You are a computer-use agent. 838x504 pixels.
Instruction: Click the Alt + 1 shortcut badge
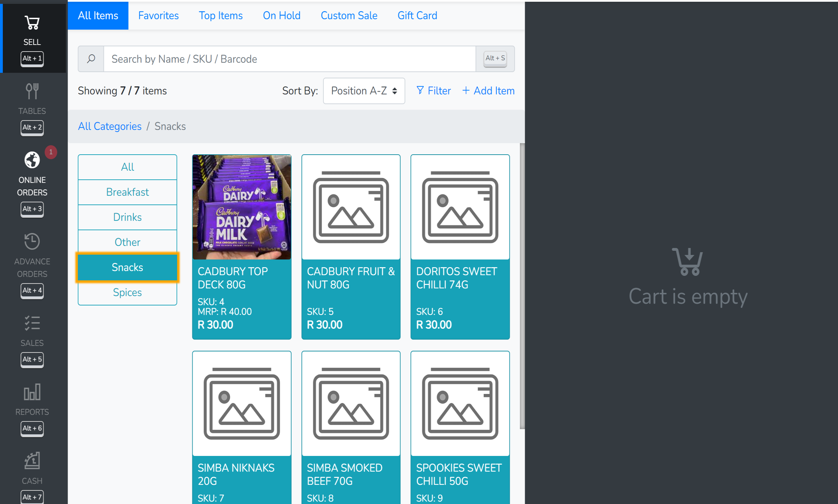32,59
